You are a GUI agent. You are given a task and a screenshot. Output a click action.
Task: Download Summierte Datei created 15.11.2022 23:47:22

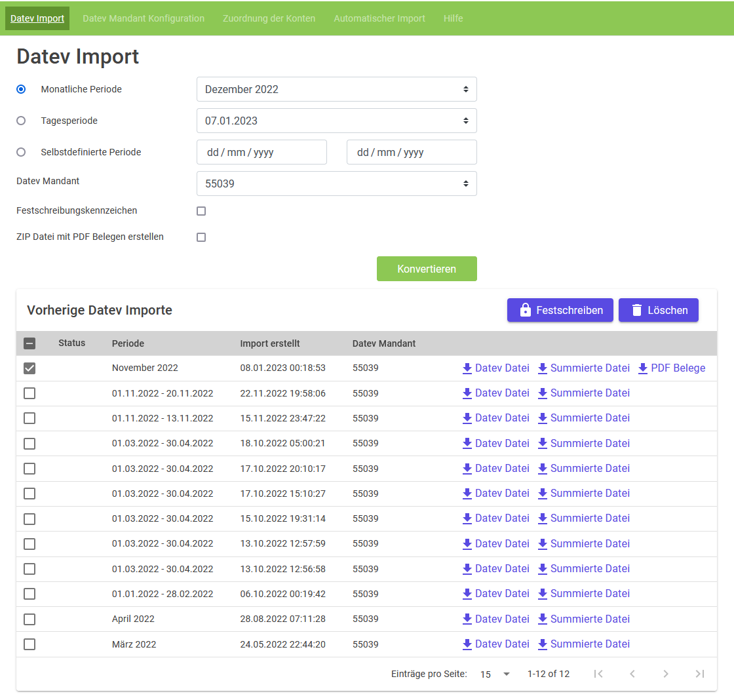[x=584, y=418]
